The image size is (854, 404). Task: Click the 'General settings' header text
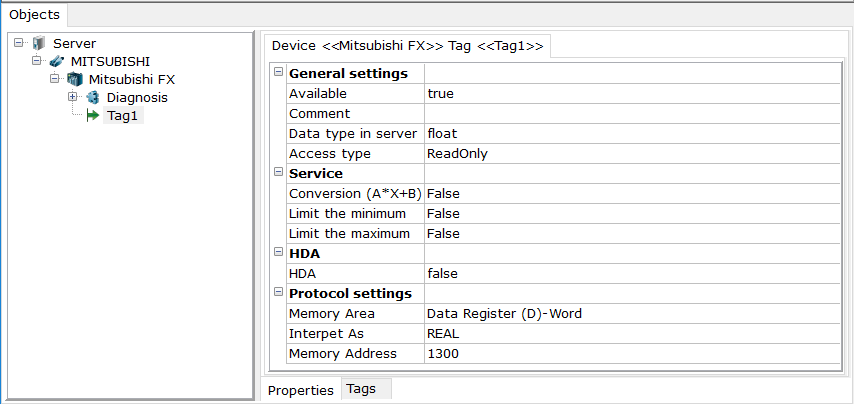point(348,74)
